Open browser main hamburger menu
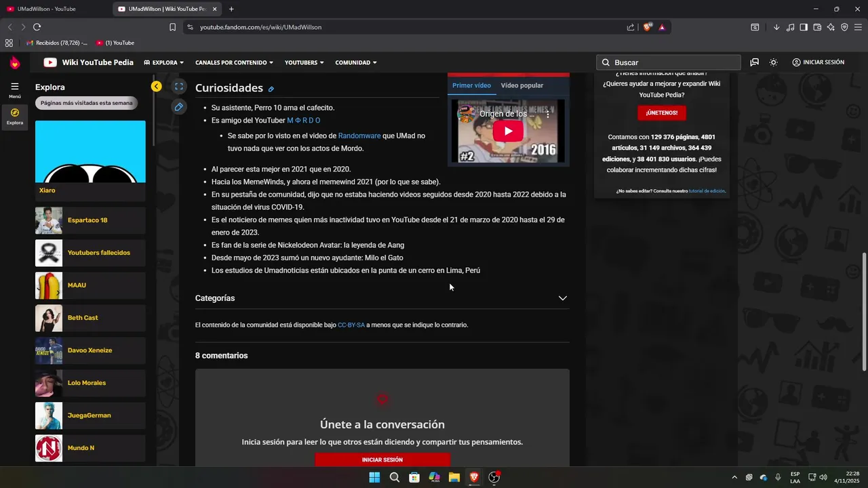The image size is (868, 488). click(858, 27)
